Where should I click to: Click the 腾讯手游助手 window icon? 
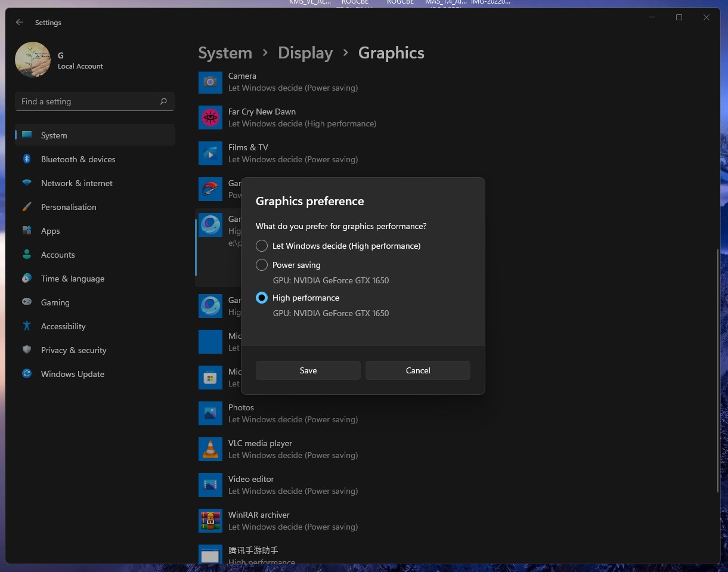(x=210, y=554)
